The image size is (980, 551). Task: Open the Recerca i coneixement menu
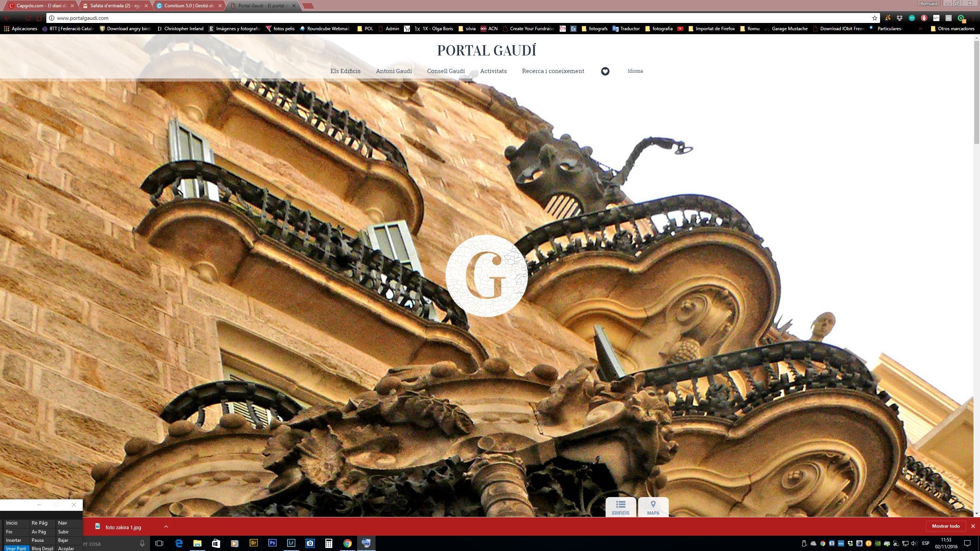click(x=553, y=71)
